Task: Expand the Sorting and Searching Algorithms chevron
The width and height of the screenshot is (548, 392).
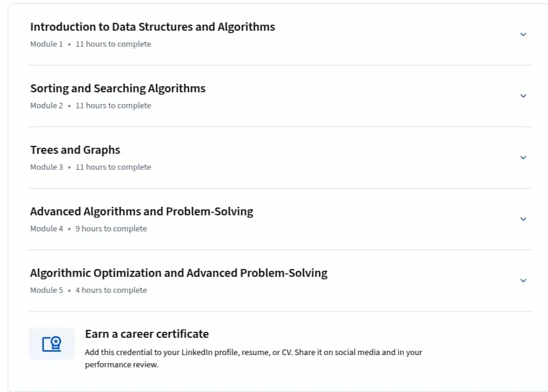Action: coord(523,96)
